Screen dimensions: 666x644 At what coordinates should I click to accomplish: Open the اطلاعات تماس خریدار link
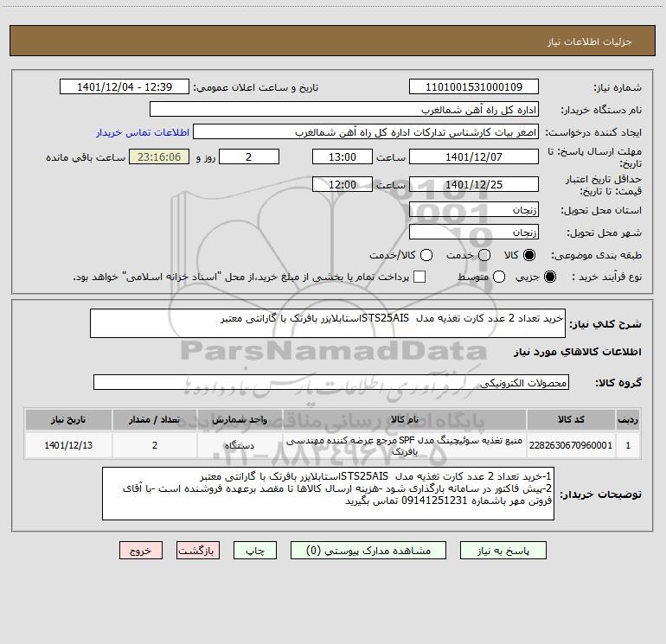pyautogui.click(x=143, y=132)
